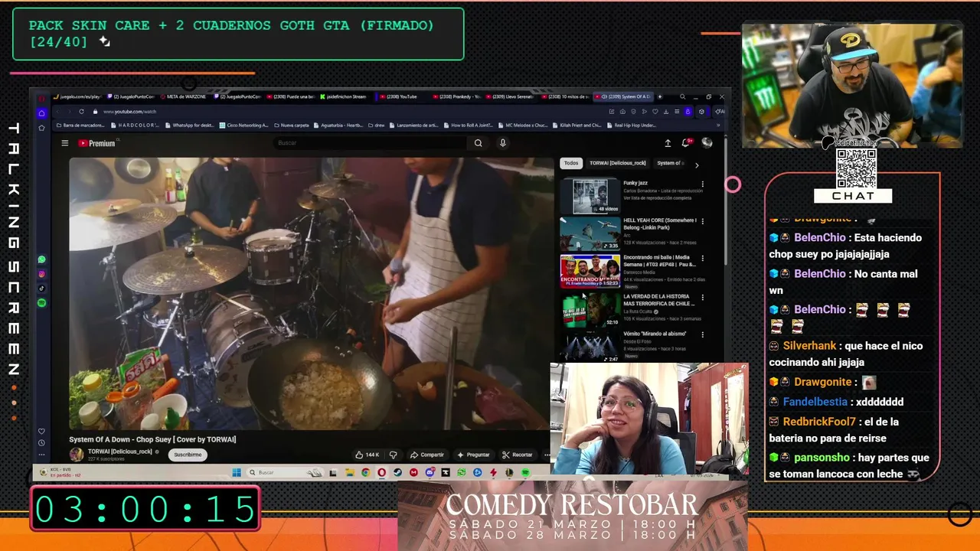Open Spotify from the Windows taskbar

tap(525, 473)
